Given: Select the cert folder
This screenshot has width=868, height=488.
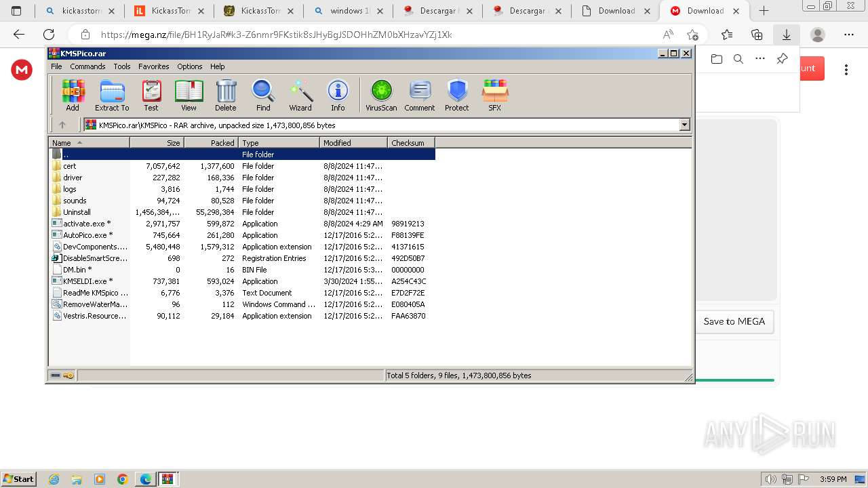Looking at the screenshot, I should pos(242,166).
